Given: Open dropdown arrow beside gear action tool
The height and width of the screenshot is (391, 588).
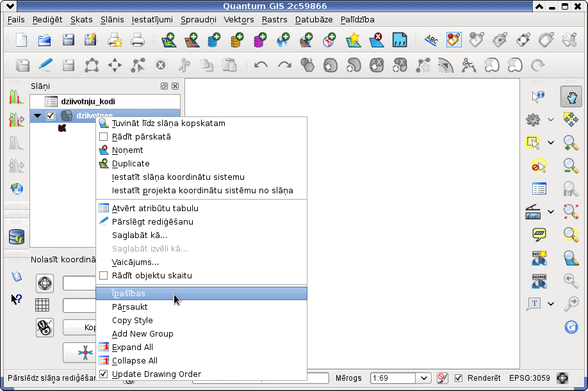Looking at the screenshot, I should click(550, 120).
